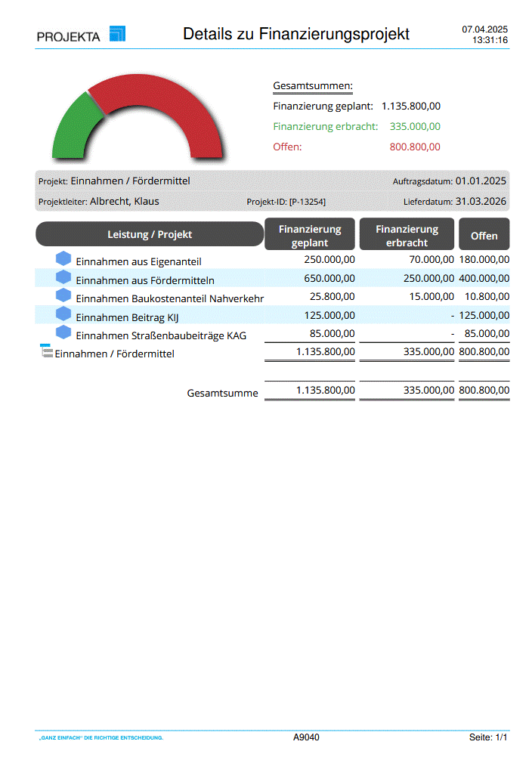Click the project leader name Albrecht, Klaus
Image resolution: width=532 pixels, height=760 pixels.
coord(124,202)
